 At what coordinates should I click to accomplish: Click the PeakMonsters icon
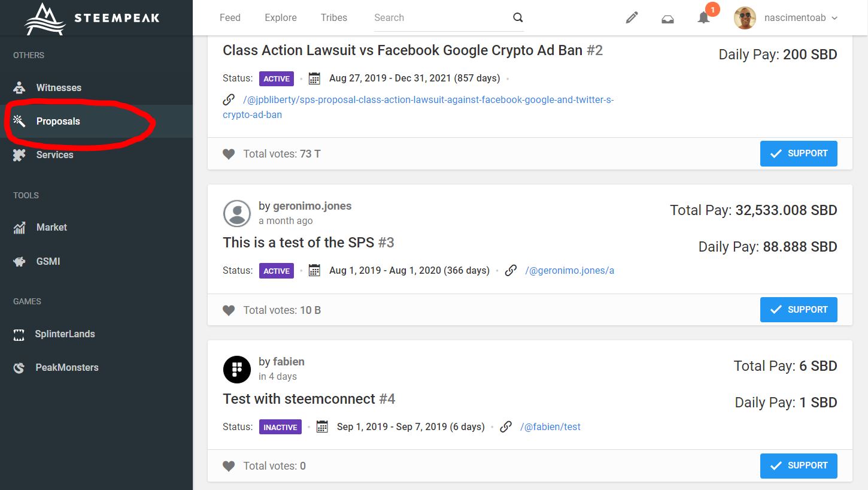pyautogui.click(x=19, y=368)
